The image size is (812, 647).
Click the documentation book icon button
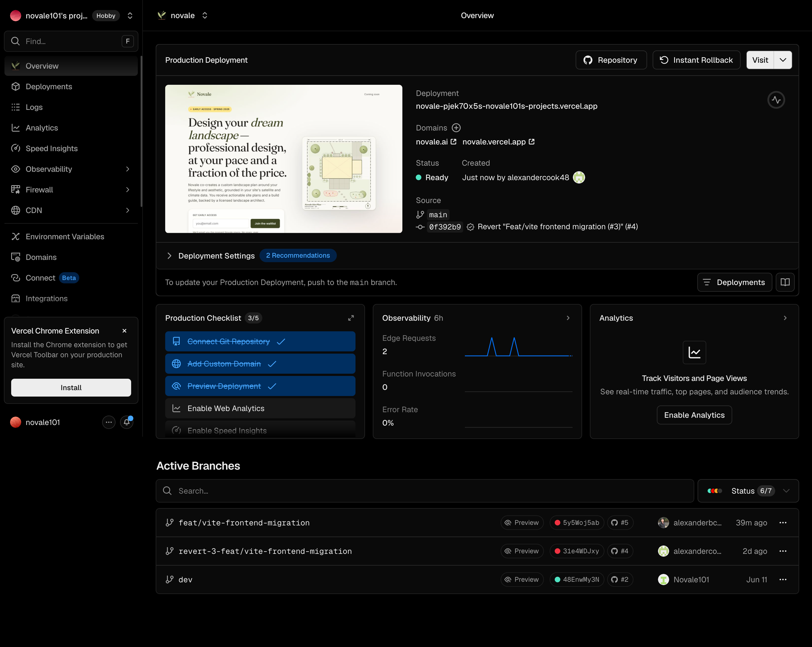click(x=785, y=282)
